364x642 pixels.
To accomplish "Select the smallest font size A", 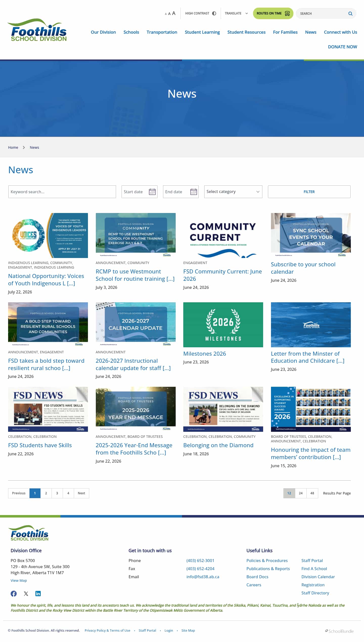I will point(166,14).
